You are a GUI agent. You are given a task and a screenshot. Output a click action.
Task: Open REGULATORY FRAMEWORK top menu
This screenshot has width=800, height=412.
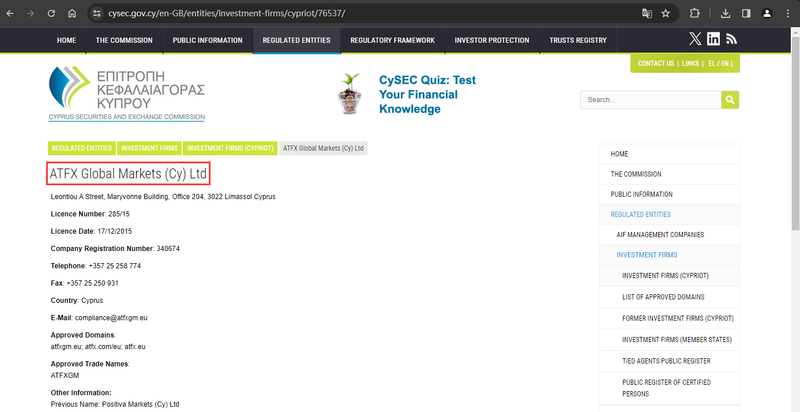392,40
